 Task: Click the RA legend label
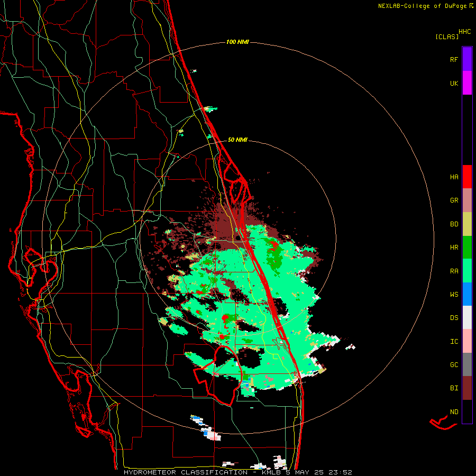pyautogui.click(x=454, y=271)
